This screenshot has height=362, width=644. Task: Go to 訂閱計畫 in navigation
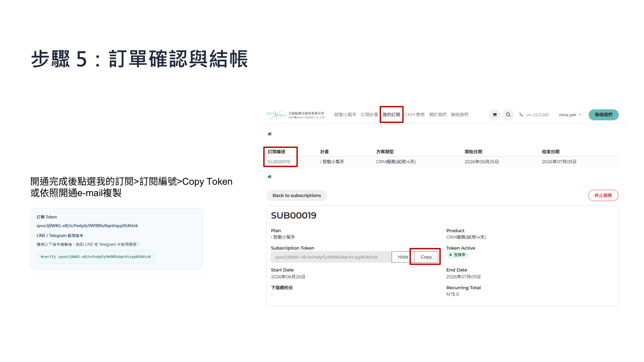(369, 115)
